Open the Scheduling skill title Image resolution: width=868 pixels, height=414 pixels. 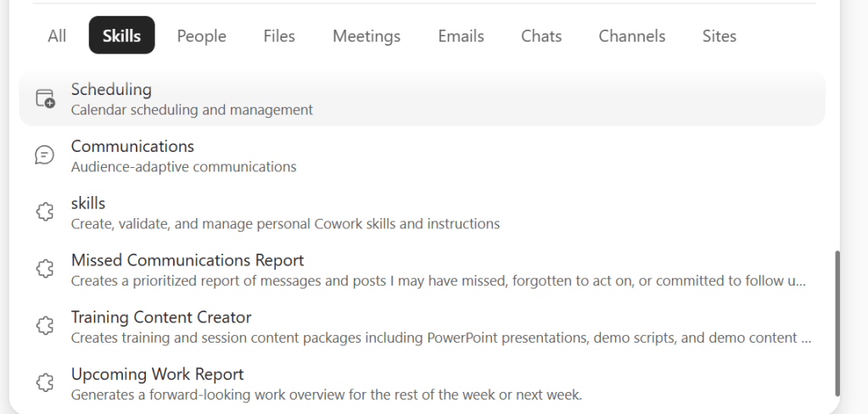tap(111, 89)
